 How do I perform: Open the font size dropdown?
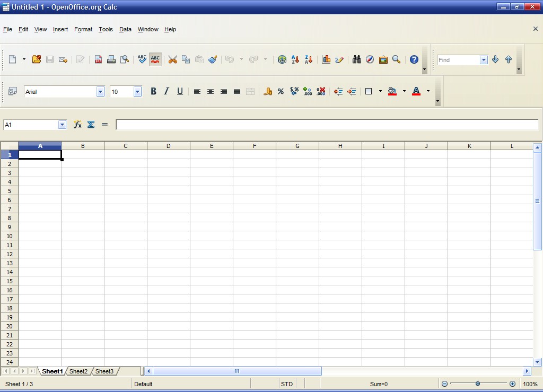point(137,92)
